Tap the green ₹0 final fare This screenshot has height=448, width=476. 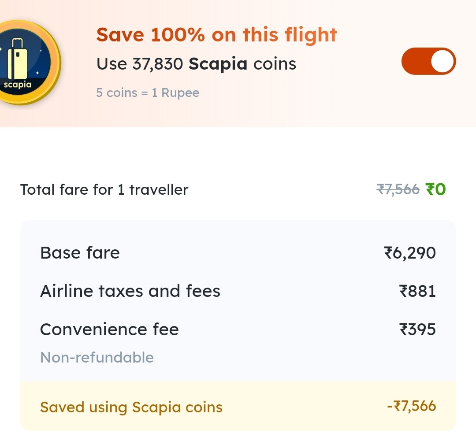[436, 189]
